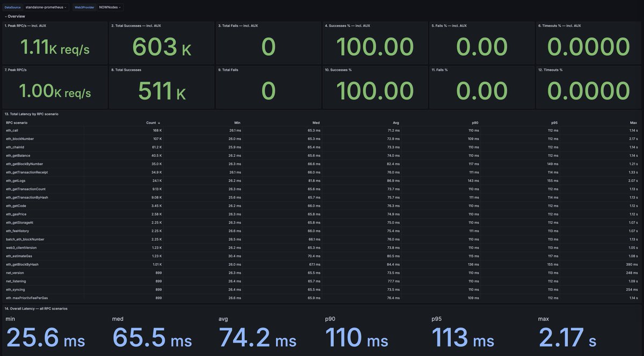Click the 511 K total successes value
644x356 pixels.
[162, 92]
